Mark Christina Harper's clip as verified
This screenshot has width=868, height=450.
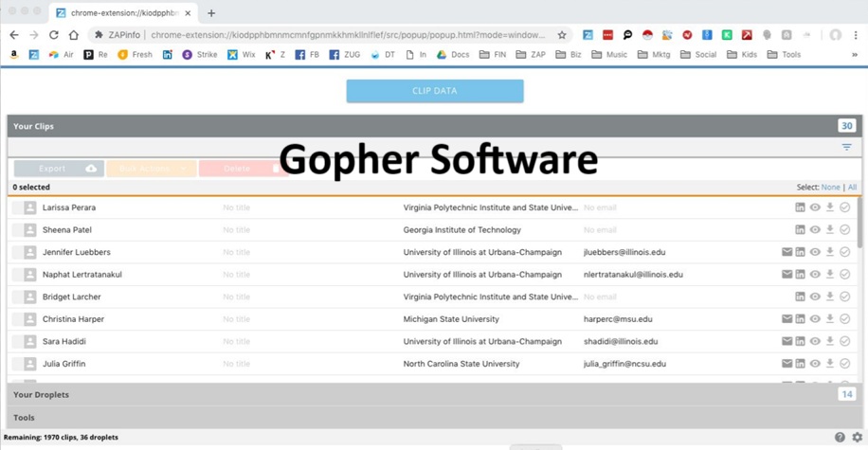coord(845,319)
